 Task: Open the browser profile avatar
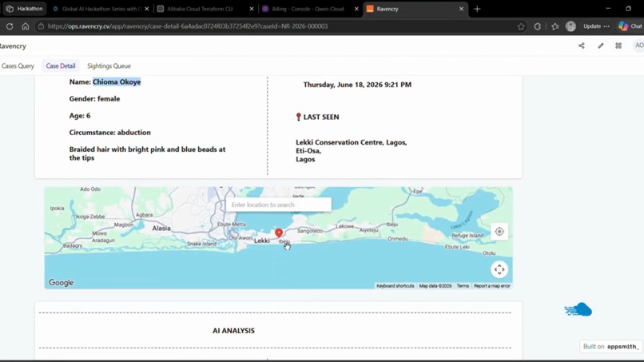pyautogui.click(x=570, y=26)
